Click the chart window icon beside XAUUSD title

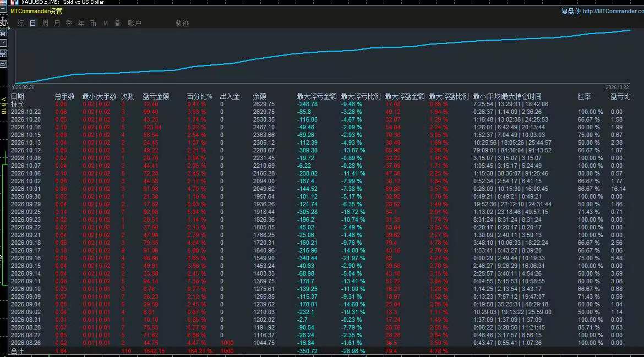point(14,2)
